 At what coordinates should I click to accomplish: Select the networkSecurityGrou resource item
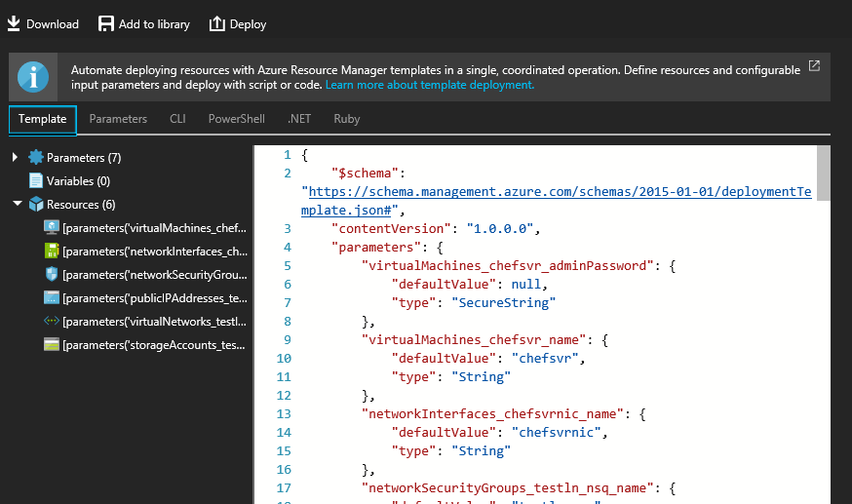click(155, 275)
